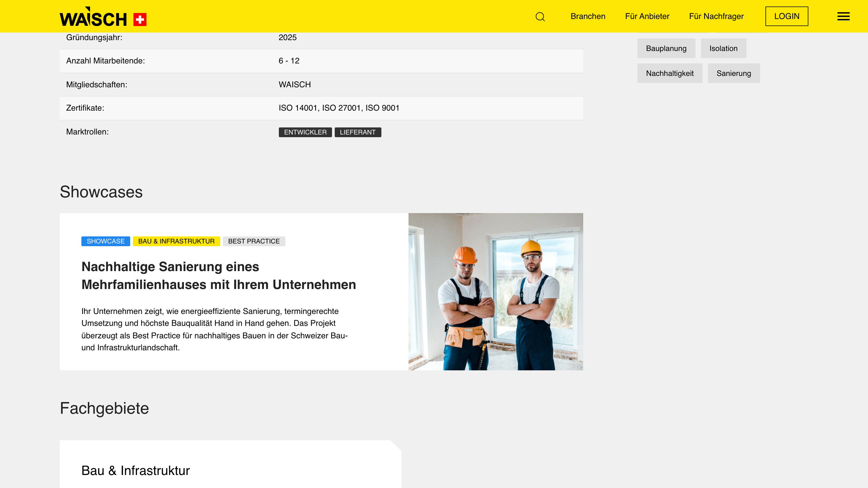Select the Sanierung tag
868x488 pixels.
tap(733, 73)
